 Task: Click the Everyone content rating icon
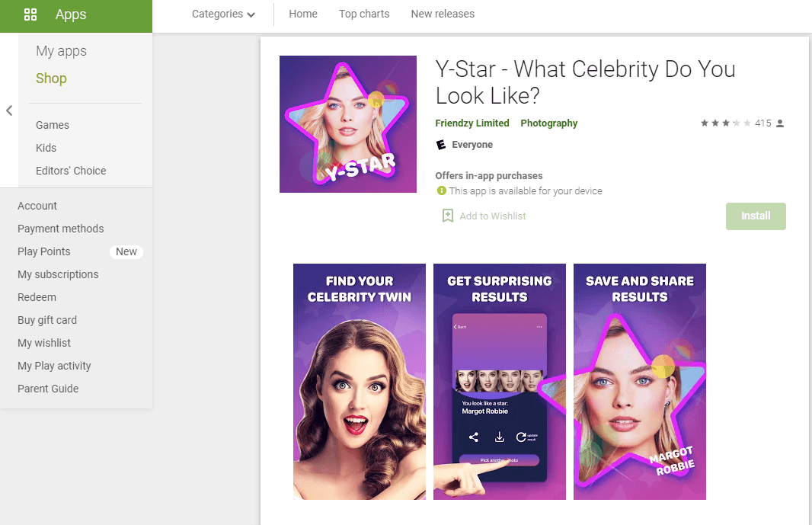pos(441,145)
